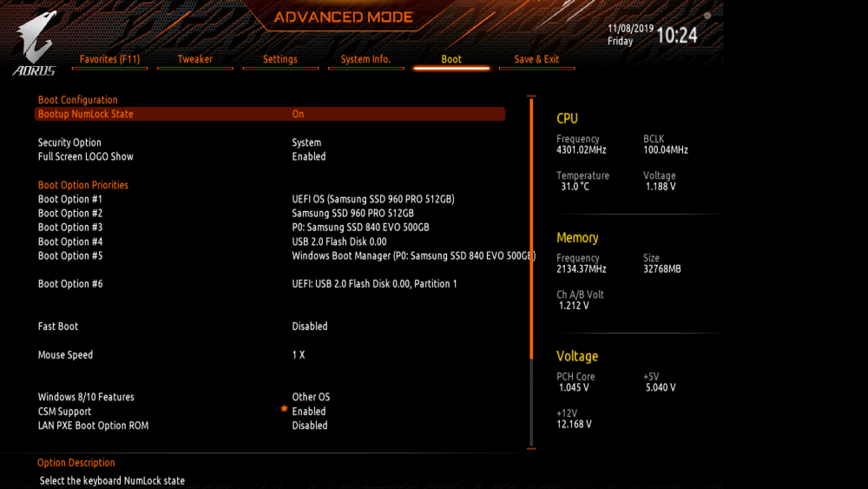The height and width of the screenshot is (489, 868).
Task: Open the Save & Exit tab
Action: pyautogui.click(x=536, y=59)
